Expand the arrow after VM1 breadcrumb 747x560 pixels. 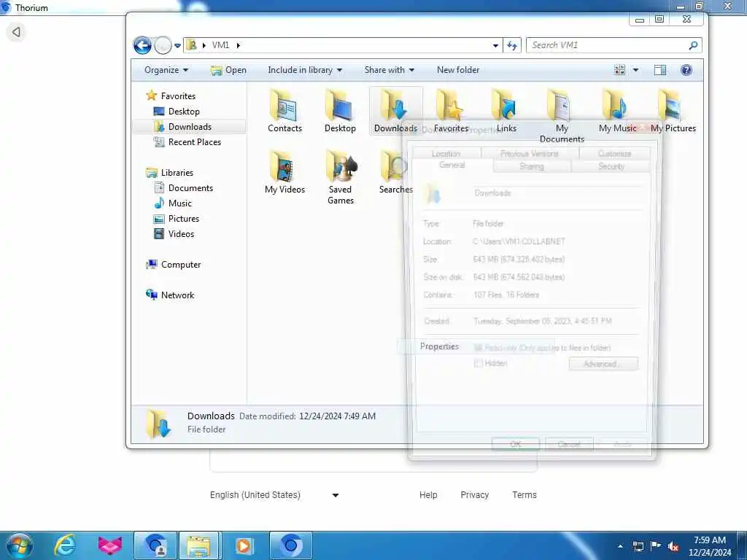tap(239, 45)
